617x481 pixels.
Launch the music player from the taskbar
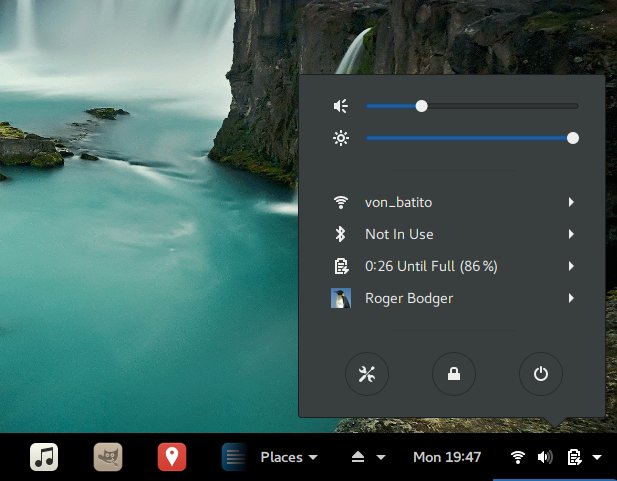click(x=44, y=457)
